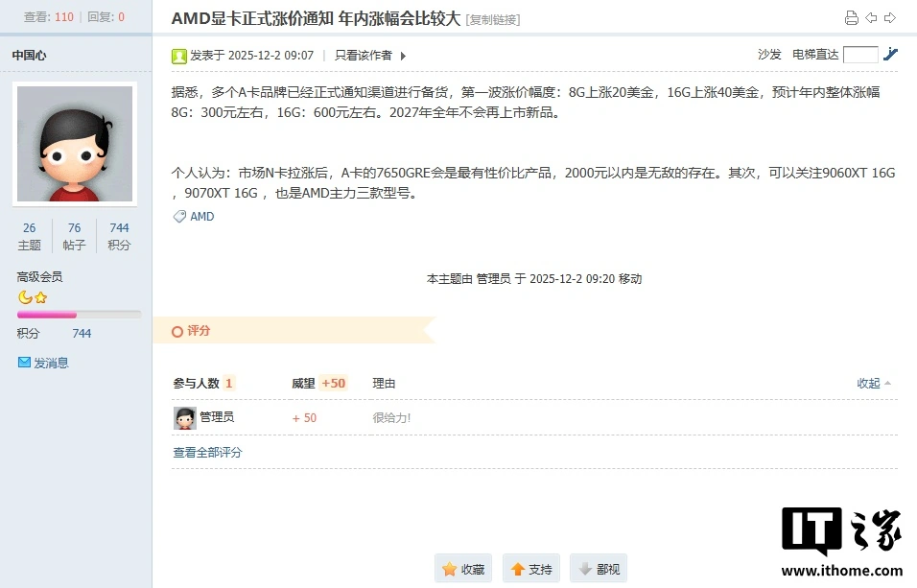This screenshot has height=588, width=917.
Task: Go to next thread arrow icon
Action: 890,18
